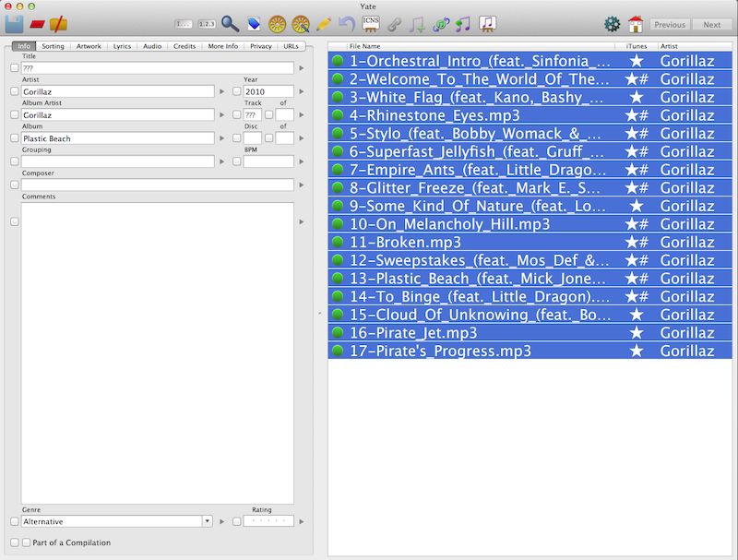Click the yellow pencil edit icon

[x=324, y=24]
